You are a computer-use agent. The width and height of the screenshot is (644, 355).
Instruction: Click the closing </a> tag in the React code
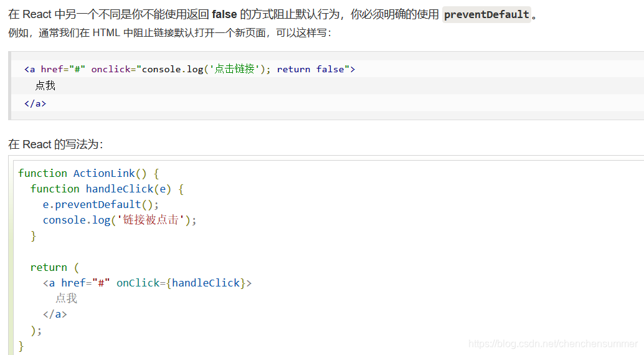coord(55,315)
